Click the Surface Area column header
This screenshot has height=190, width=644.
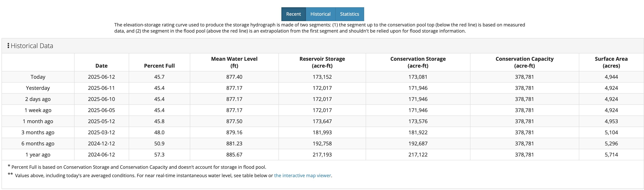coord(611,62)
